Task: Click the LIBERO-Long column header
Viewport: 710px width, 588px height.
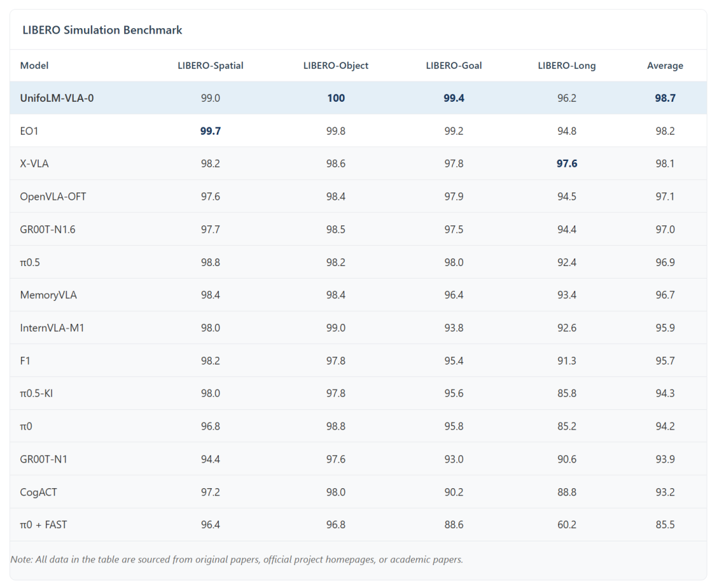Action: point(567,66)
